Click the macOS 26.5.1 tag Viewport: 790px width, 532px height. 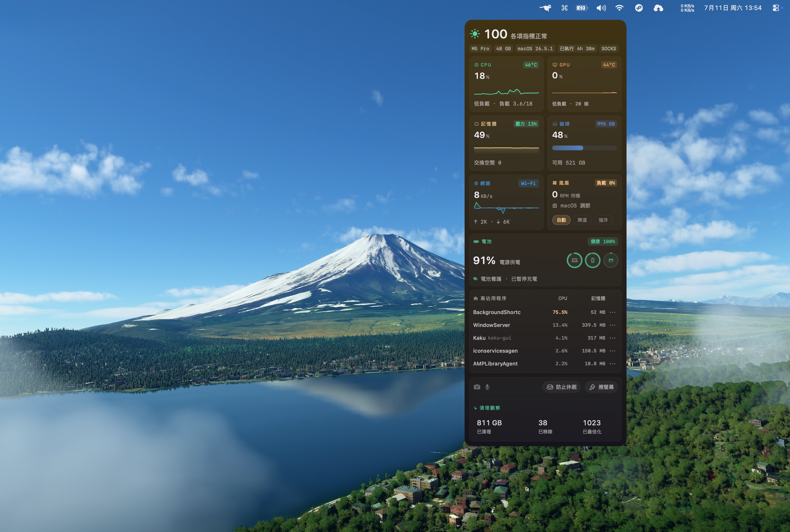(x=535, y=49)
